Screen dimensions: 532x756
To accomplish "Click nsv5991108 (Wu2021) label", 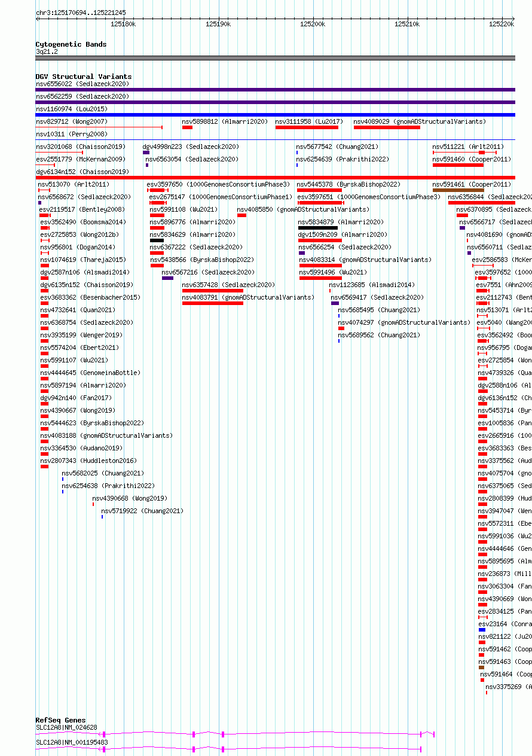I will (x=184, y=209).
